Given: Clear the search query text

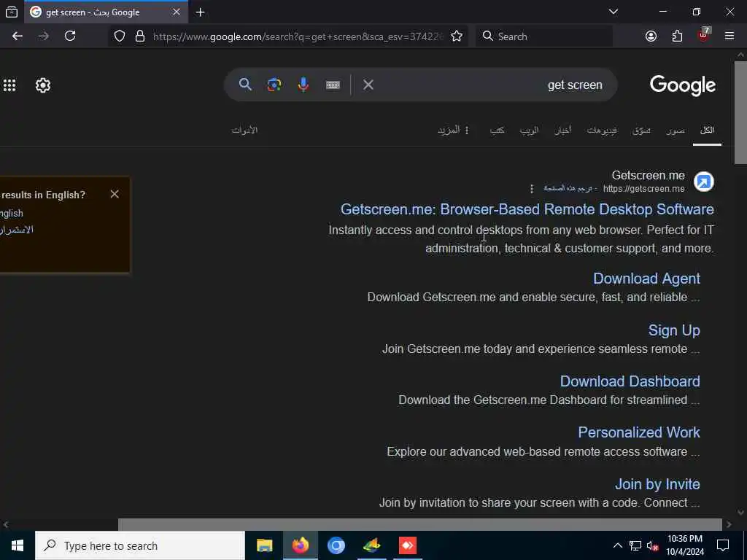Looking at the screenshot, I should 368,85.
